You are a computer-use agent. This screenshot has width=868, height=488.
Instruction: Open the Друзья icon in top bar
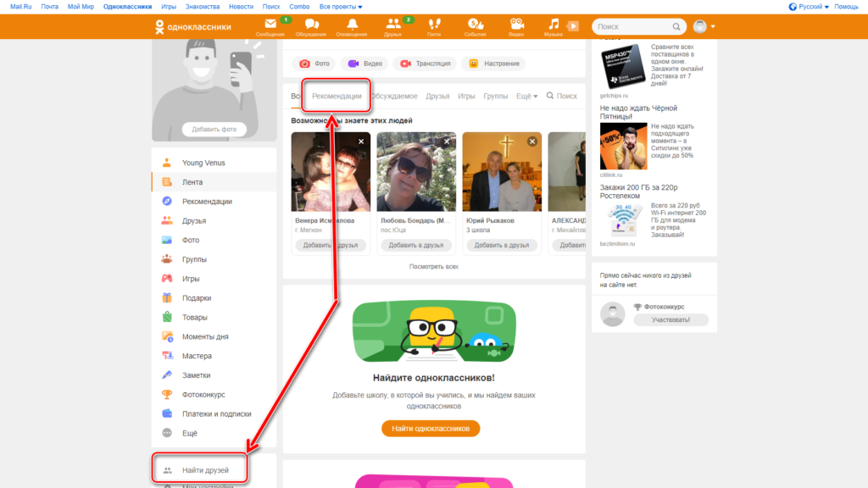[393, 25]
